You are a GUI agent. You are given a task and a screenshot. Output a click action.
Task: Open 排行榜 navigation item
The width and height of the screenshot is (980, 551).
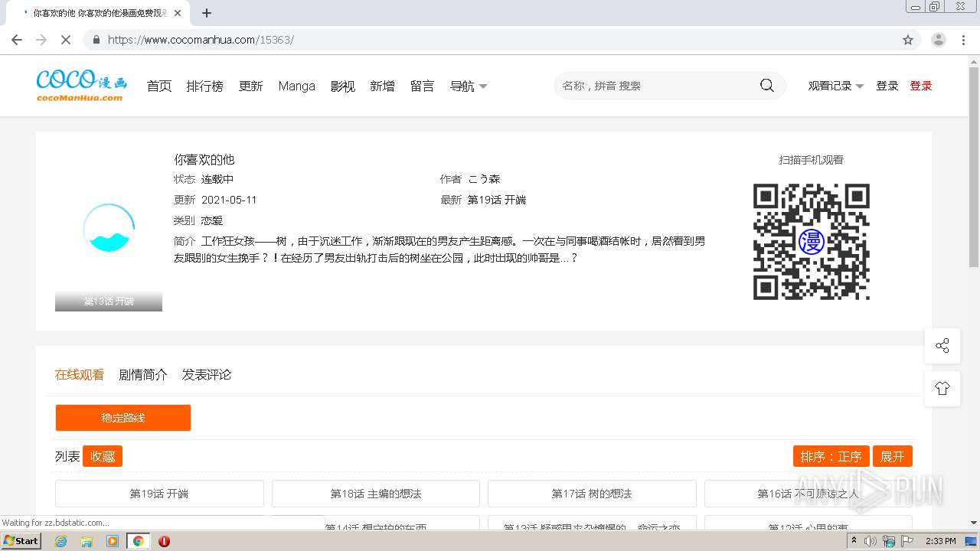(x=205, y=86)
